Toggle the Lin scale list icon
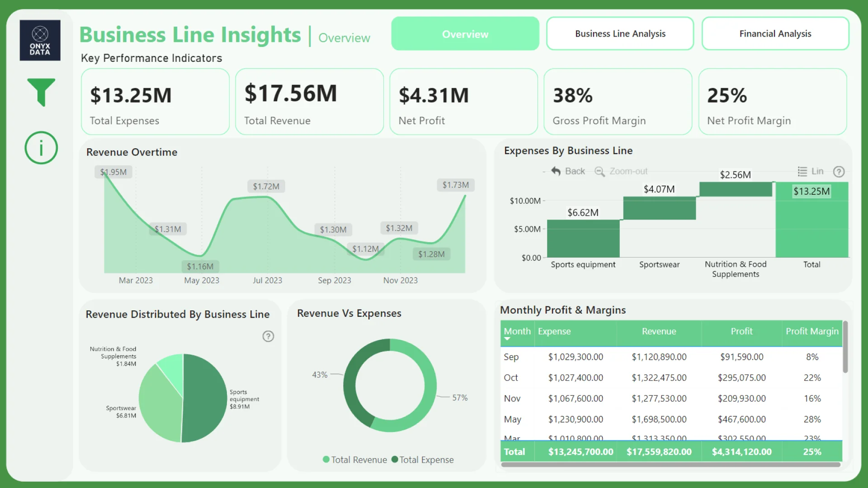The image size is (868, 488). tap(802, 171)
